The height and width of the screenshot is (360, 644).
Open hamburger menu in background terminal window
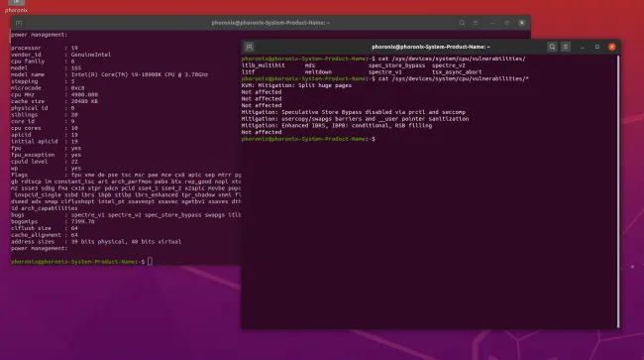coord(476,23)
